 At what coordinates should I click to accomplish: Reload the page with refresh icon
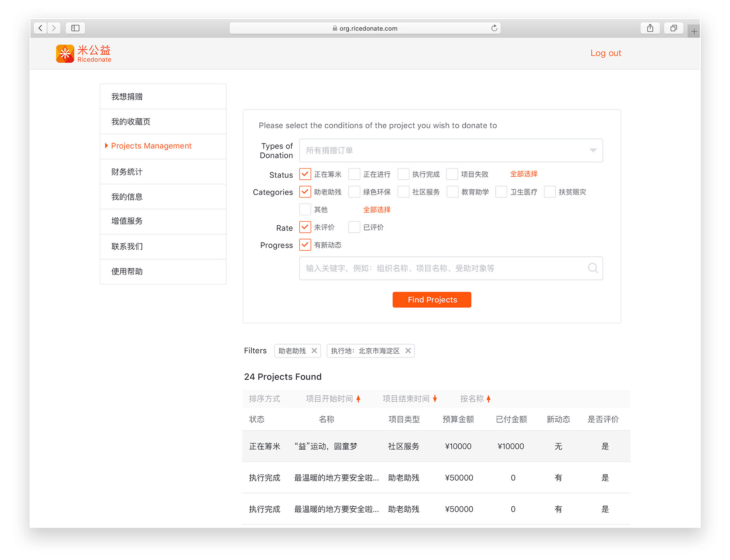494,28
